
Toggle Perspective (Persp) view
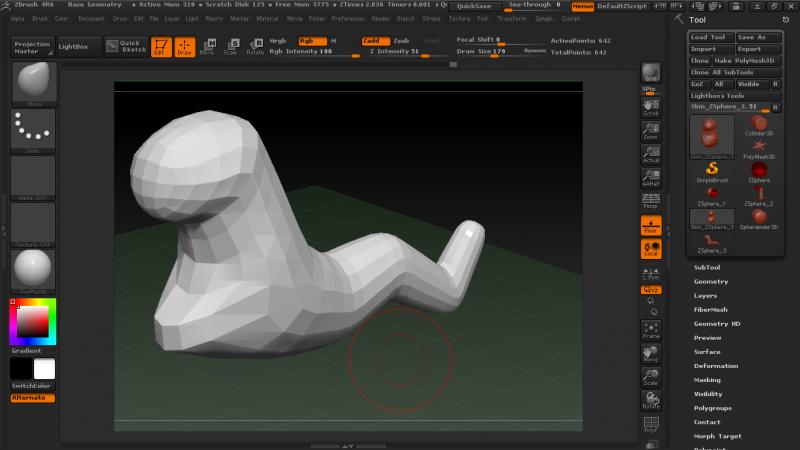click(651, 199)
